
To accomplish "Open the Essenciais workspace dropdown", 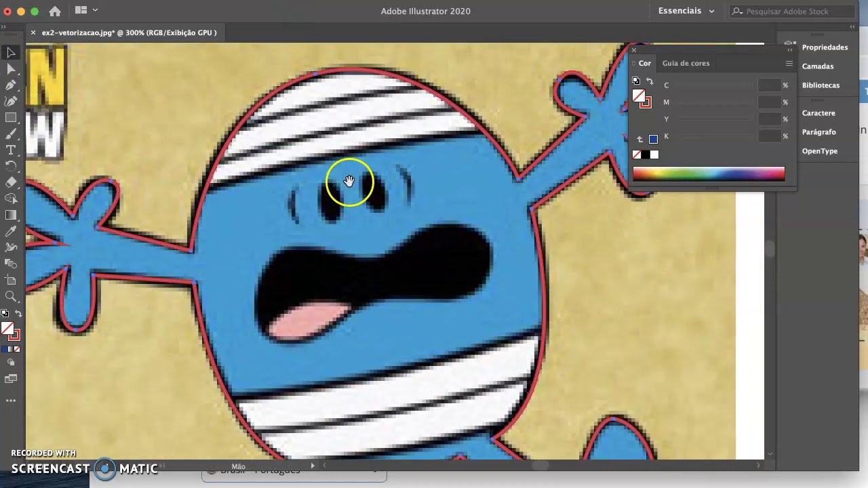I will tap(686, 11).
